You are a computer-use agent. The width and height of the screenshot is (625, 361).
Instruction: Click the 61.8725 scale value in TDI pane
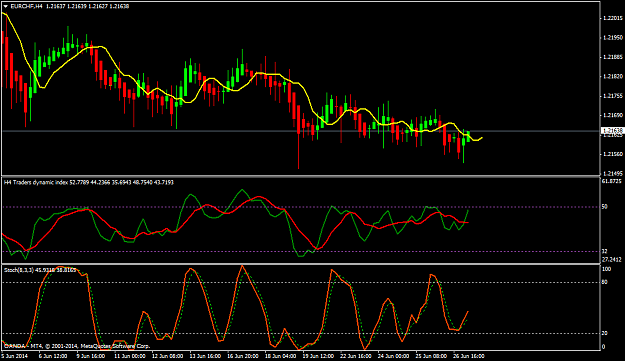tap(612, 181)
